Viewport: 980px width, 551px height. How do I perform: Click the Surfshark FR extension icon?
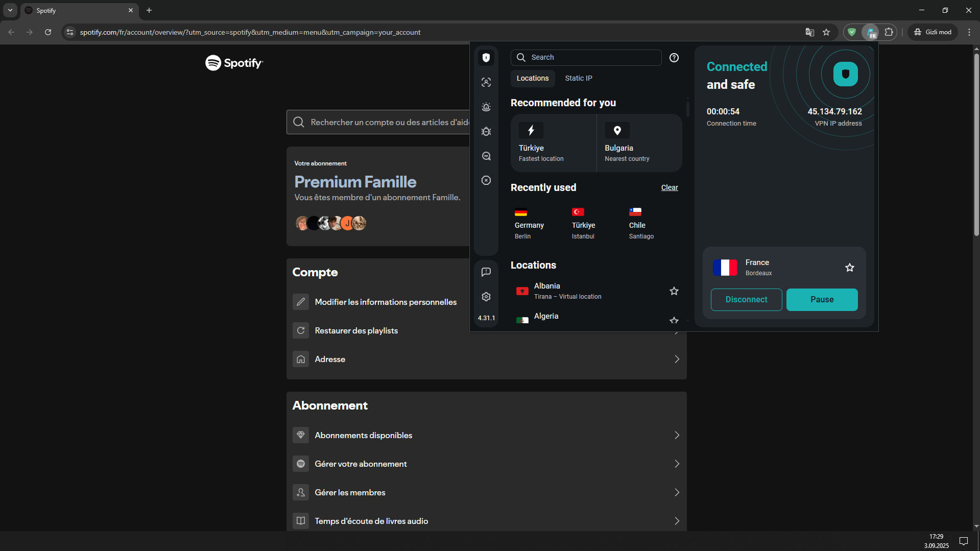[x=871, y=32]
